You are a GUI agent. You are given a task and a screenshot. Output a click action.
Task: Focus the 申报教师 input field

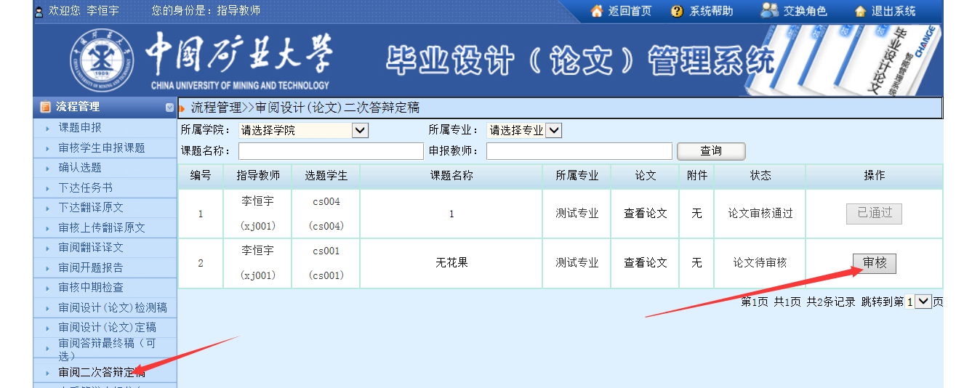[579, 151]
